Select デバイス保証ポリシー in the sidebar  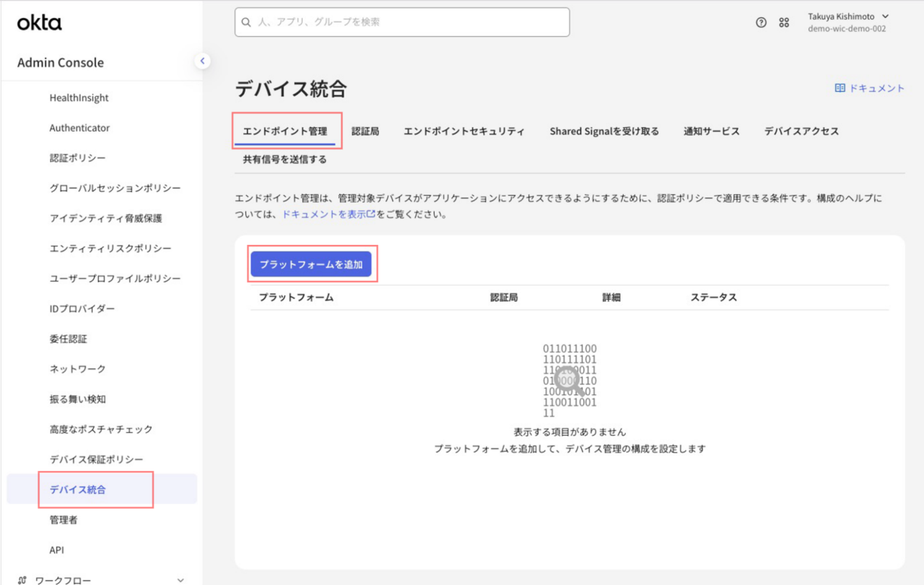coord(97,459)
